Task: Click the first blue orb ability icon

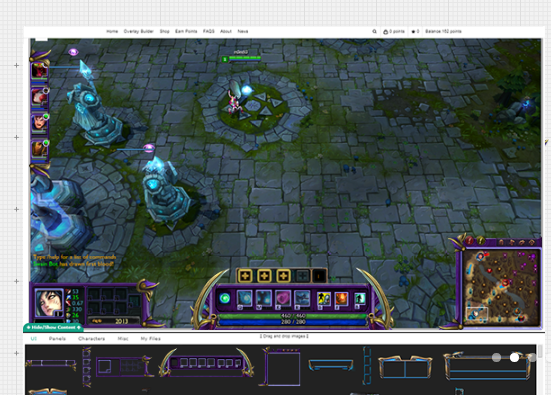Action: coord(245,298)
